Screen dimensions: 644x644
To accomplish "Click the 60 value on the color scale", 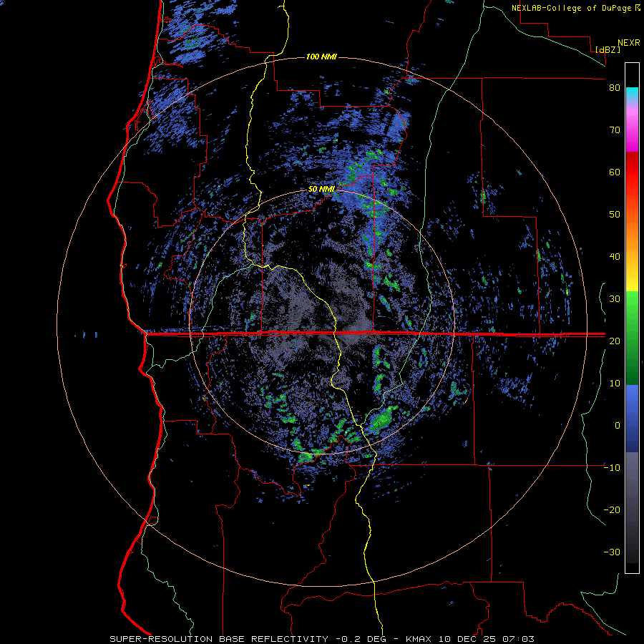I will [x=615, y=172].
